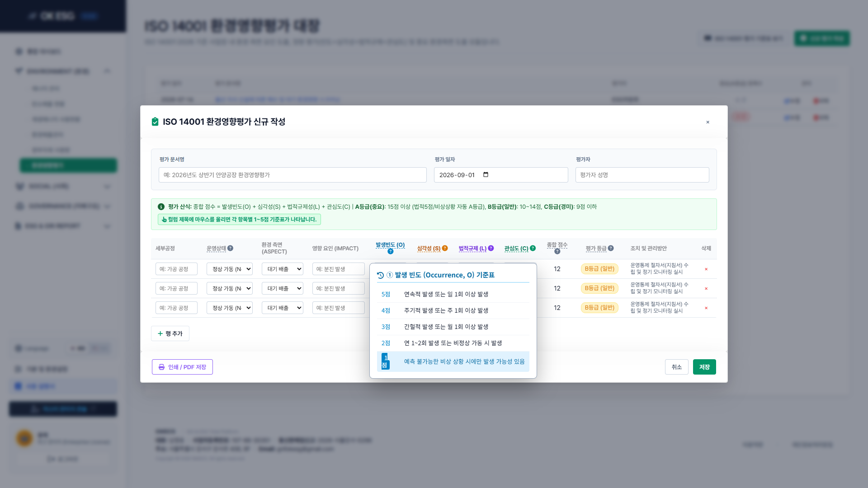Focus the 평가 문서명 input field
This screenshot has width=868, height=488.
[x=292, y=175]
